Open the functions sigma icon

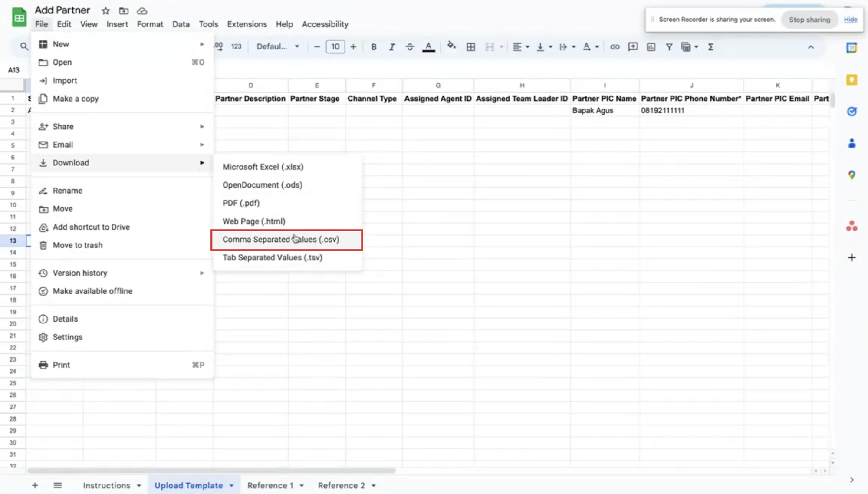[x=710, y=47]
